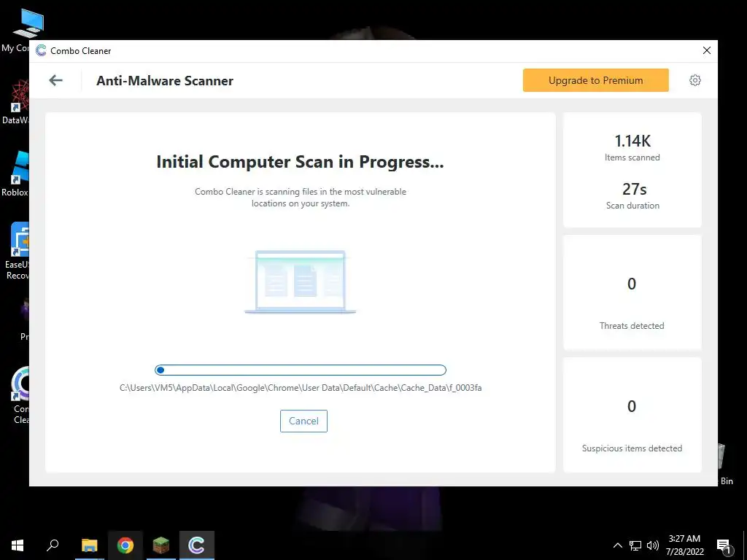Click the back arrow in Anti-Malware Scanner
This screenshot has width=747, height=560.
click(55, 80)
